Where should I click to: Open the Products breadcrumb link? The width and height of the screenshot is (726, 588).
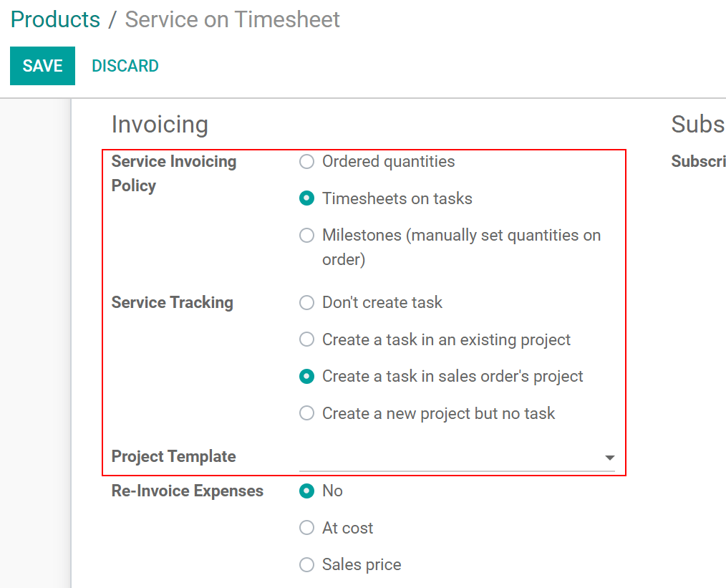click(x=55, y=19)
